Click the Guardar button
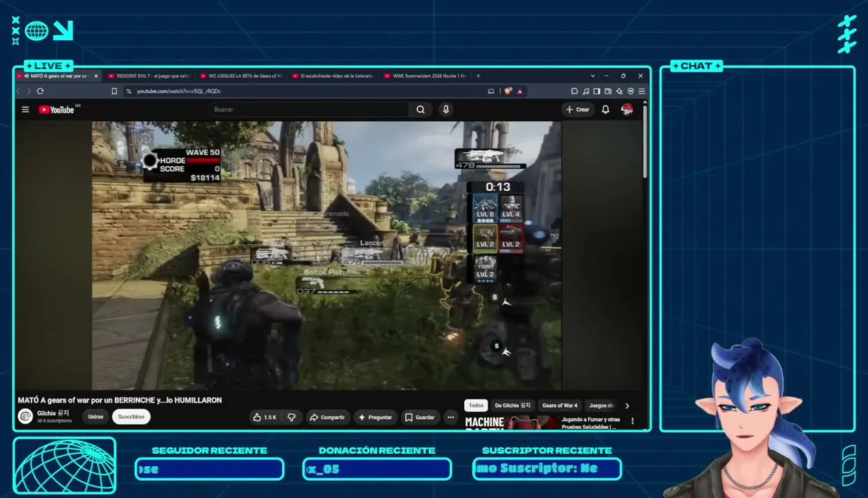Image resolution: width=868 pixels, height=498 pixels. coord(420,417)
